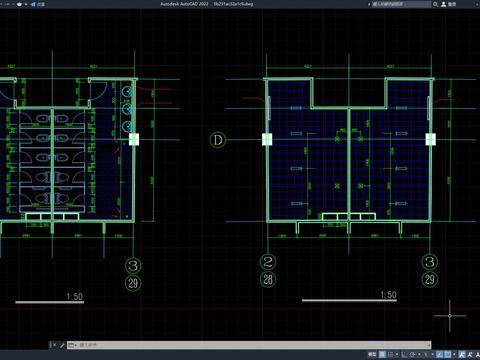The height and width of the screenshot is (360, 480).
Task: Toggle the grid display in status bar
Action: [x=382, y=354]
